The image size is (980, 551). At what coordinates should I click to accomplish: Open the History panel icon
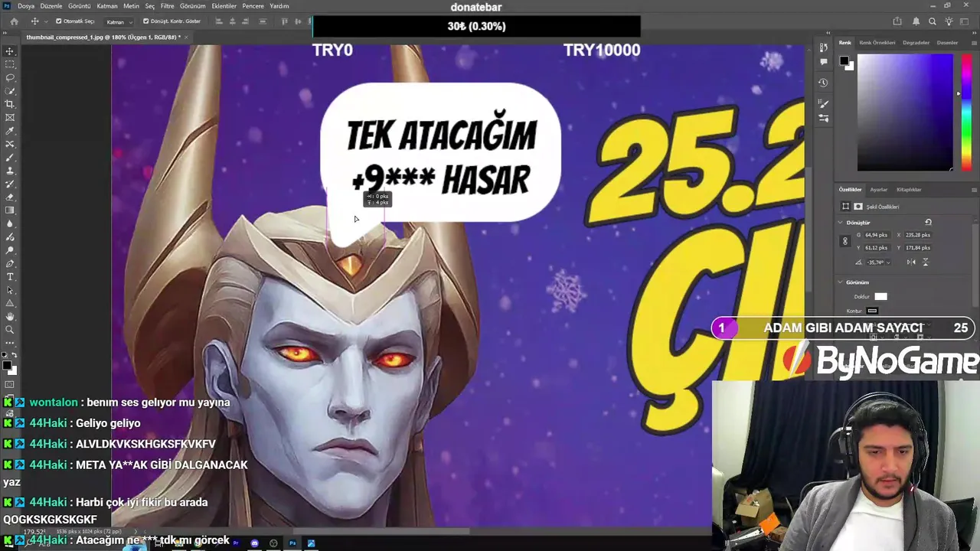pos(823,83)
